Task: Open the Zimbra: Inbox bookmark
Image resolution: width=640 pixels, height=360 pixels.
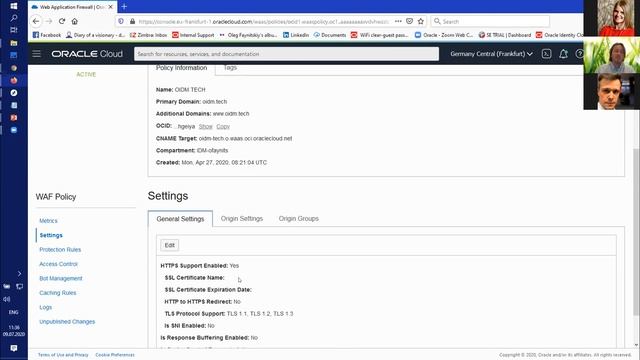Action: point(149,35)
